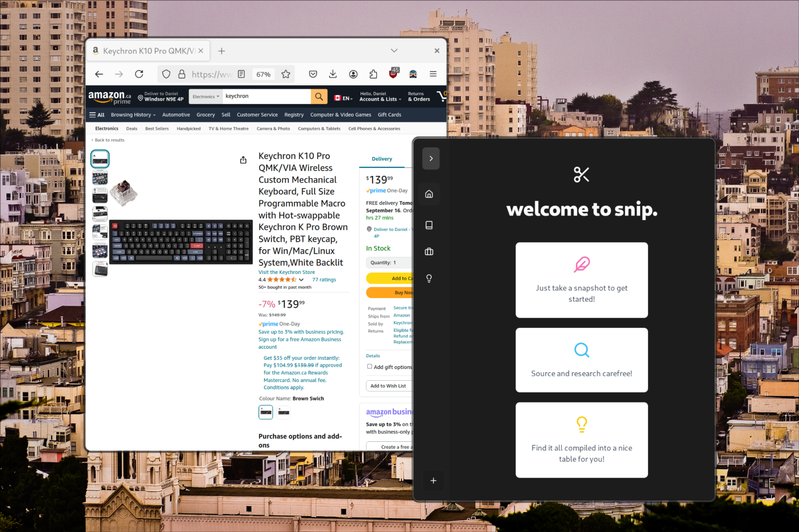Click the Add to Wish List button
Viewport: 799px width, 532px height.
coord(388,386)
